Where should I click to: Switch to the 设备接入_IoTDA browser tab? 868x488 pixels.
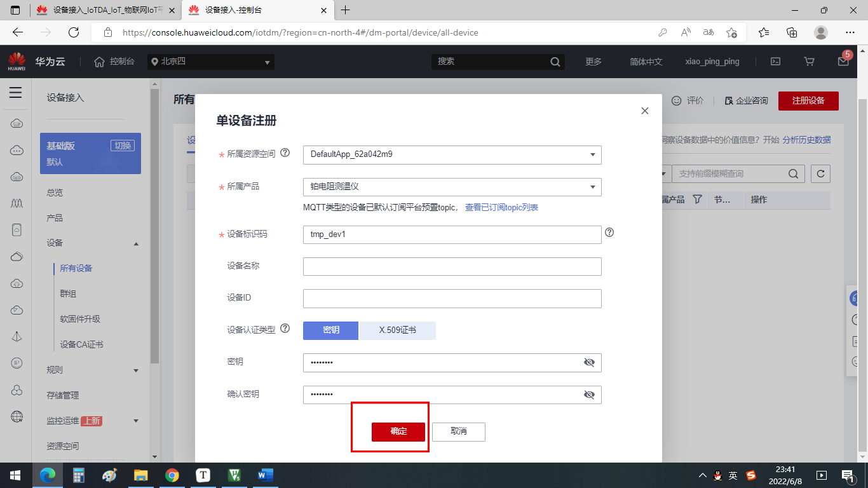105,10
